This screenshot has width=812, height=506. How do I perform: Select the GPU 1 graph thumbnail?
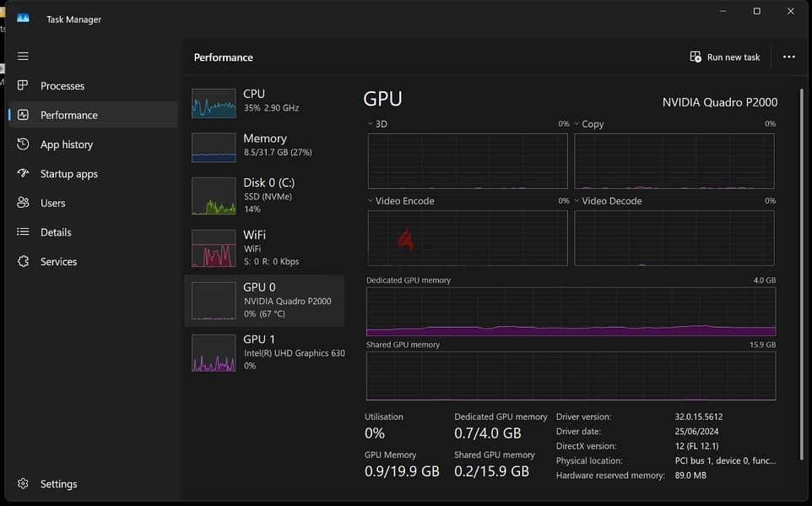(x=214, y=352)
